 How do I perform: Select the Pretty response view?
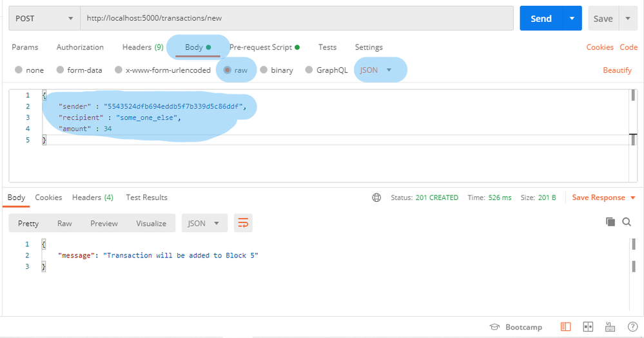pyautogui.click(x=28, y=223)
